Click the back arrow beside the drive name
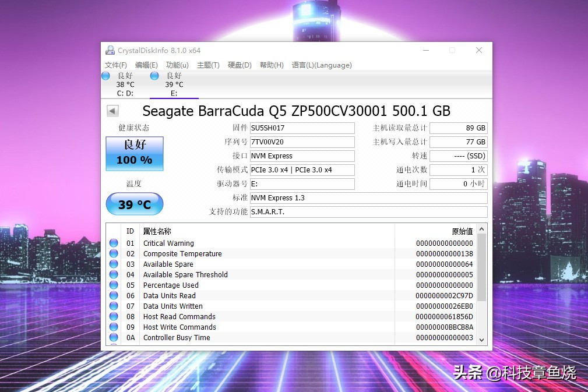 (112, 111)
